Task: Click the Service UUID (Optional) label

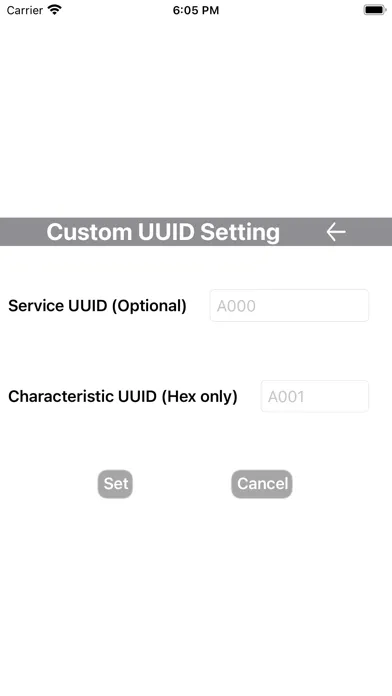Action: pos(97,306)
